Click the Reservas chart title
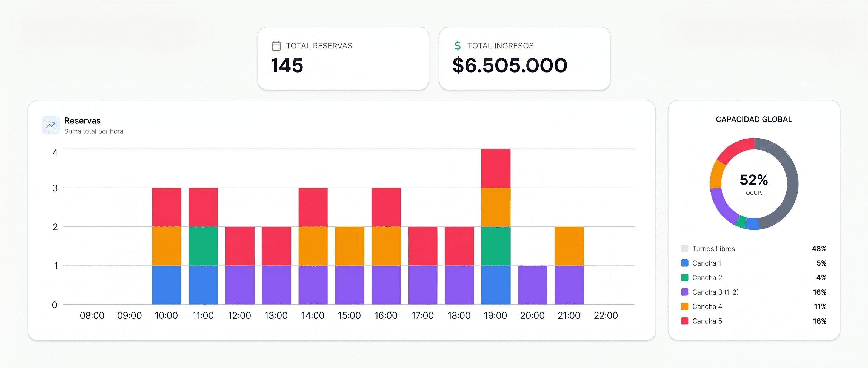This screenshot has width=868, height=368. tap(82, 120)
